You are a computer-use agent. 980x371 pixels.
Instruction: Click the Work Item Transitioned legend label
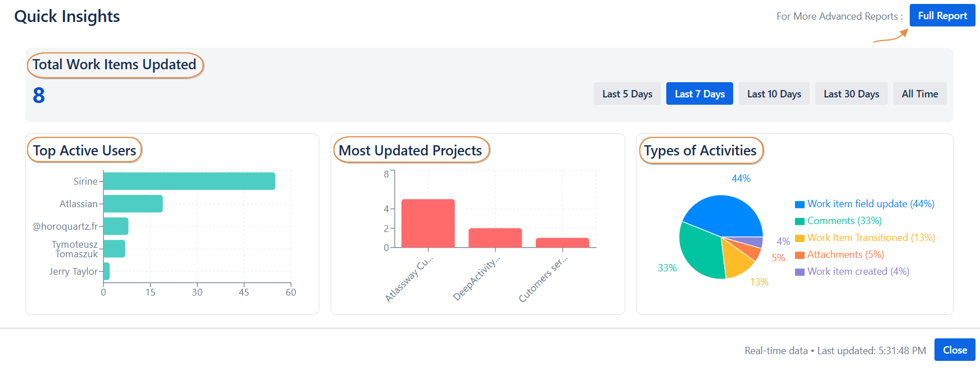point(871,238)
